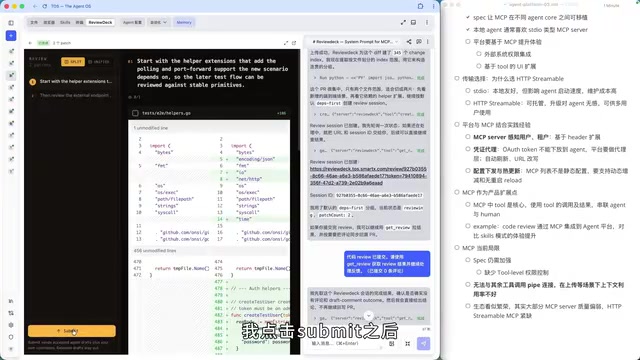Switch the diff view to UNIFIED mode
640x360 pixels.
pyautogui.click(x=99, y=62)
